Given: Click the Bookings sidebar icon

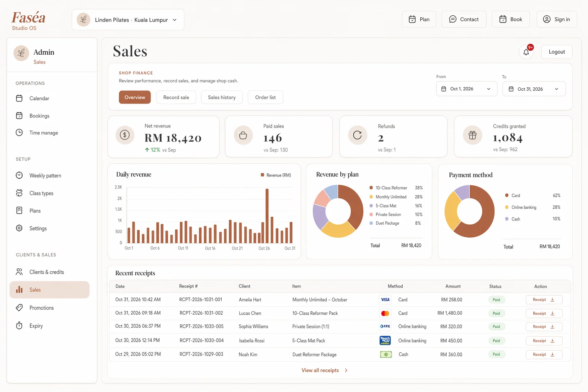Looking at the screenshot, I should click(19, 116).
